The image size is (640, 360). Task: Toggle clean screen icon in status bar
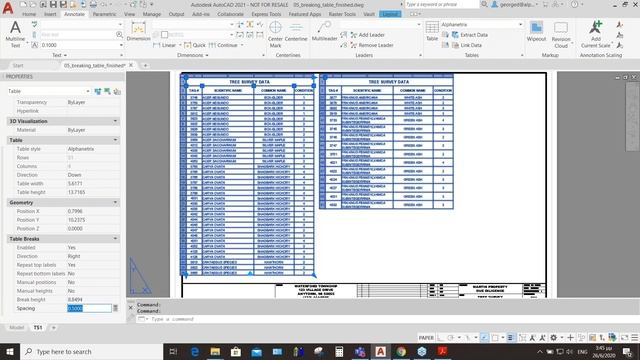click(x=624, y=338)
